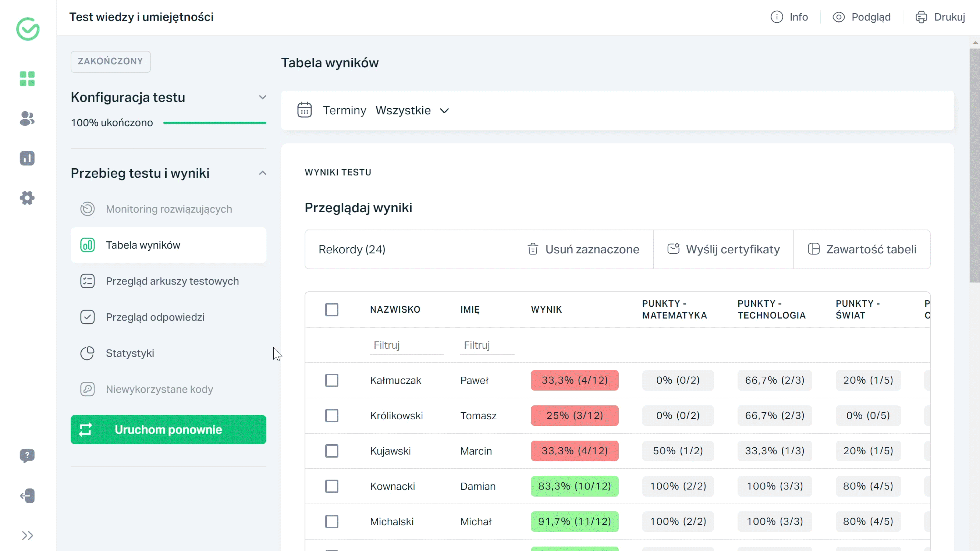
Task: Open Statystyki menu item
Action: [x=168, y=353]
